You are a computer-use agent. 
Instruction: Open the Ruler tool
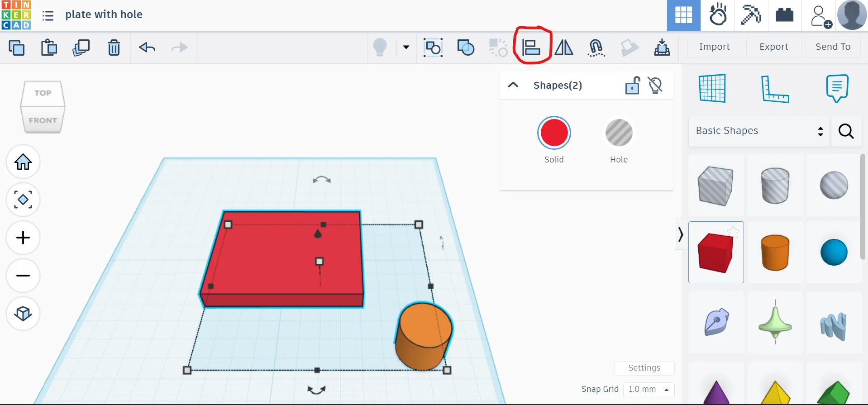[x=775, y=89]
